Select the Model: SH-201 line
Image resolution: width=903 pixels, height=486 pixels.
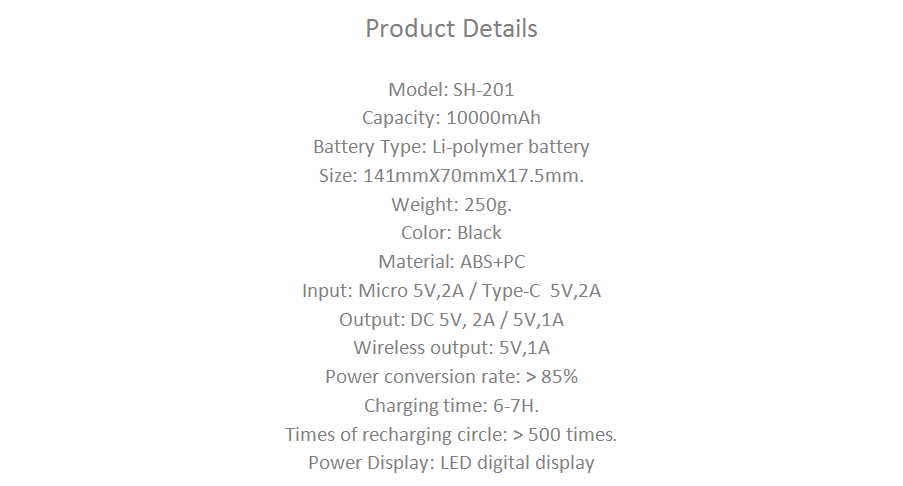(x=452, y=89)
